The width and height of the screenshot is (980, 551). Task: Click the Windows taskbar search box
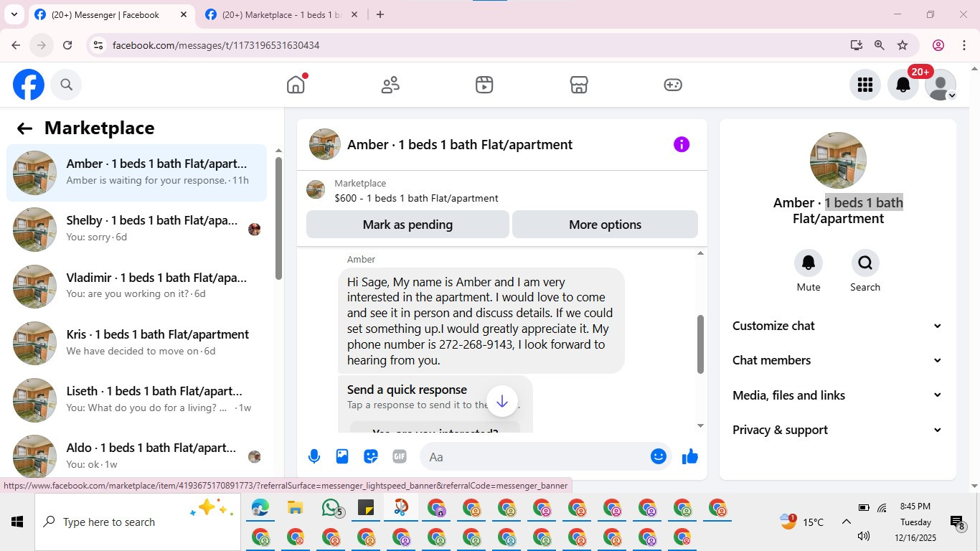click(138, 522)
